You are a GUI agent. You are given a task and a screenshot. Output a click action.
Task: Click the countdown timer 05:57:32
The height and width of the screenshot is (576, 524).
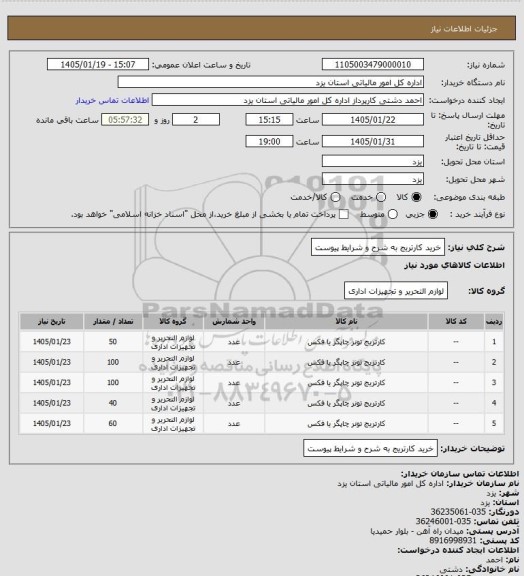click(125, 120)
